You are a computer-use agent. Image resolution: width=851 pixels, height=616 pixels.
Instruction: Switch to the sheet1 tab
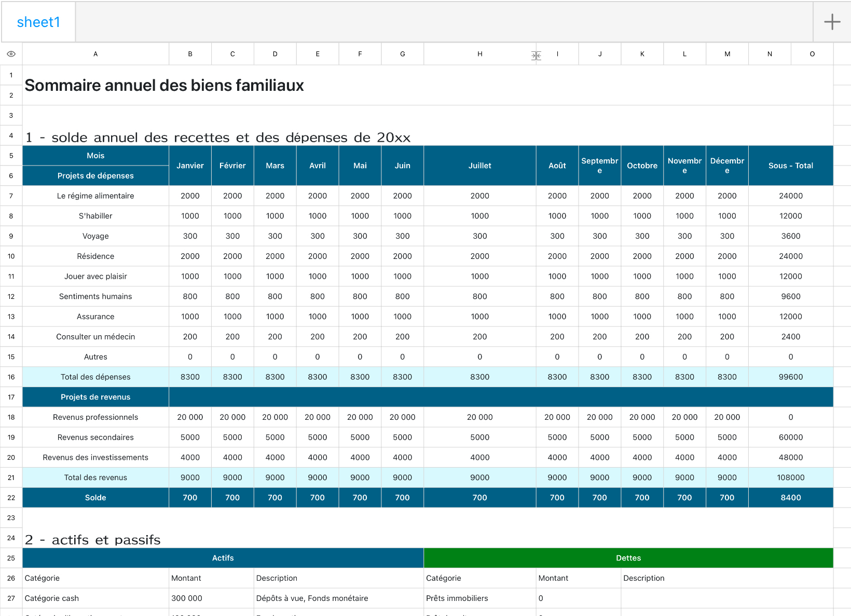(x=38, y=22)
